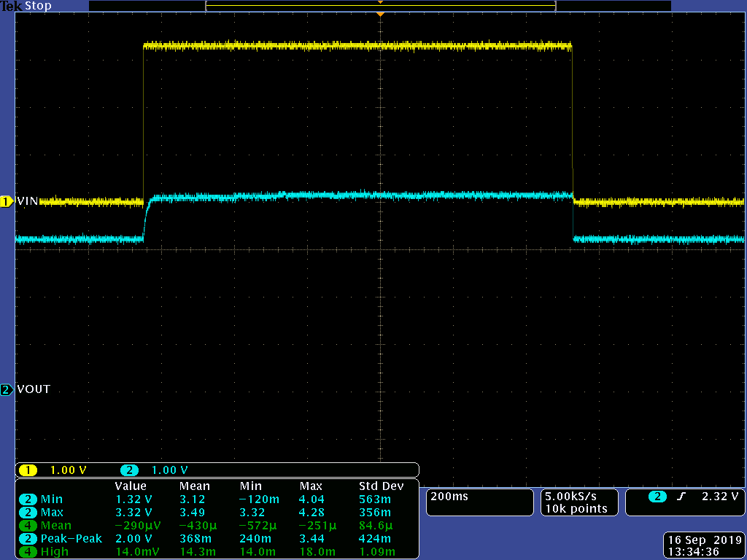
Task: Click channel 4 badge beside Mean measurement
Action: point(28,526)
